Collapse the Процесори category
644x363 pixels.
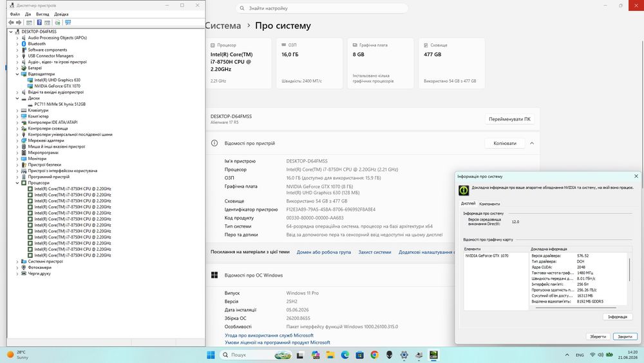[17, 183]
